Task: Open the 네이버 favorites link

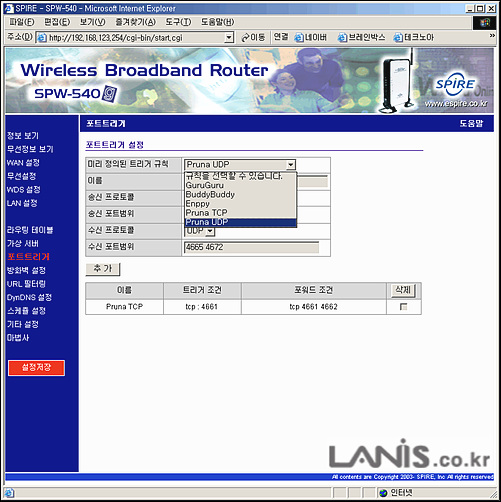Action: (x=311, y=37)
